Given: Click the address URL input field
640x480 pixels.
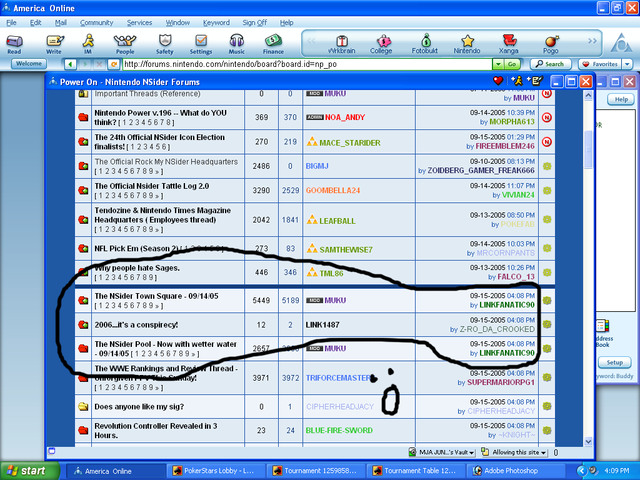Looking at the screenshot, I should (307, 64).
